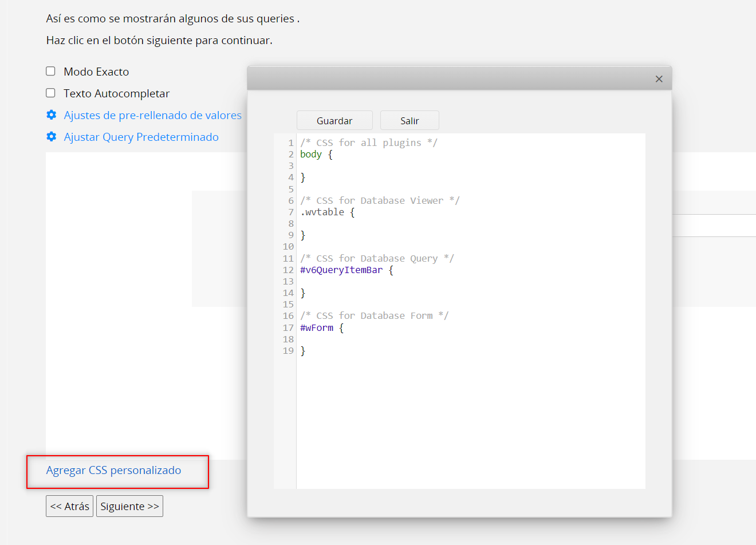The image size is (756, 545).
Task: Click the gear icon beside pre-rellenado de valores
Action: [x=52, y=115]
